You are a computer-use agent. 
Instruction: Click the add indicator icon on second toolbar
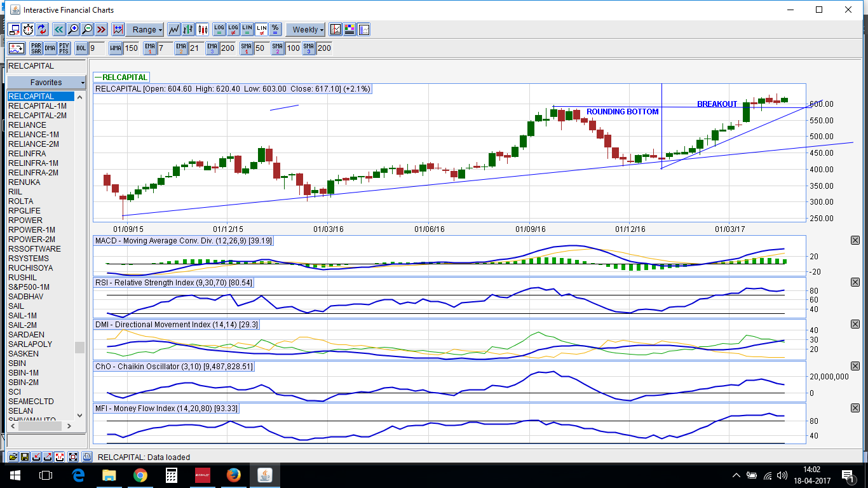coord(17,48)
